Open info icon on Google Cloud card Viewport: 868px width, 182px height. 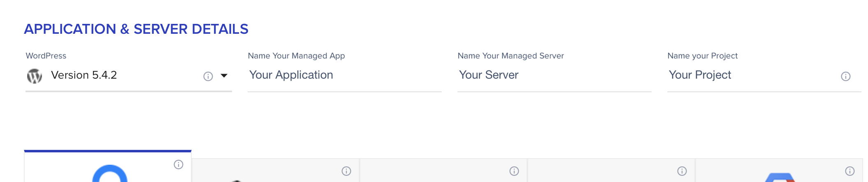[850, 171]
